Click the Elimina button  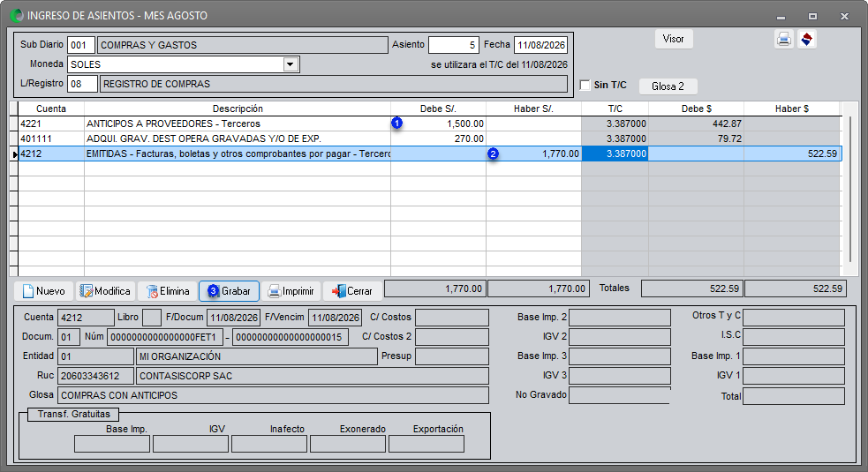167,291
